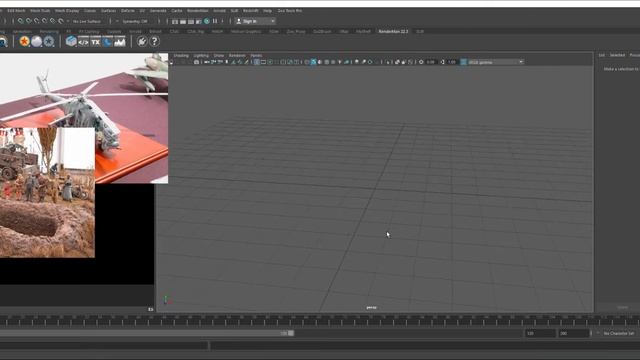Click the animation end field showing 200

click(x=574, y=333)
